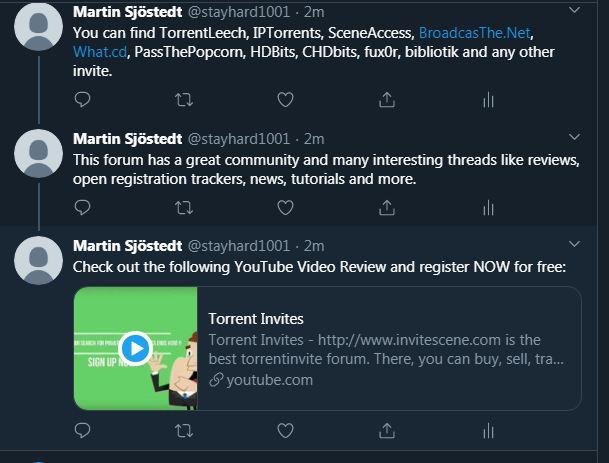Open the chevron menu on the YouTube review tweet

574,244
